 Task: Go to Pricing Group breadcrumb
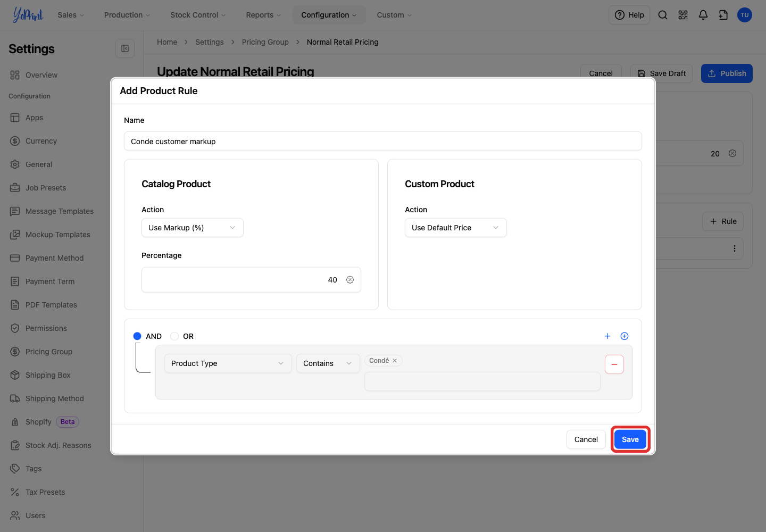265,42
